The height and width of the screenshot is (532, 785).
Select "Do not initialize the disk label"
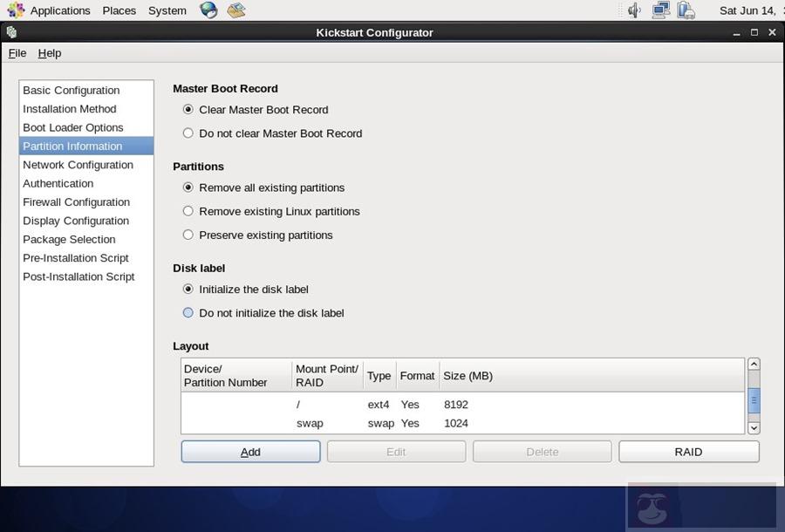pyautogui.click(x=188, y=312)
